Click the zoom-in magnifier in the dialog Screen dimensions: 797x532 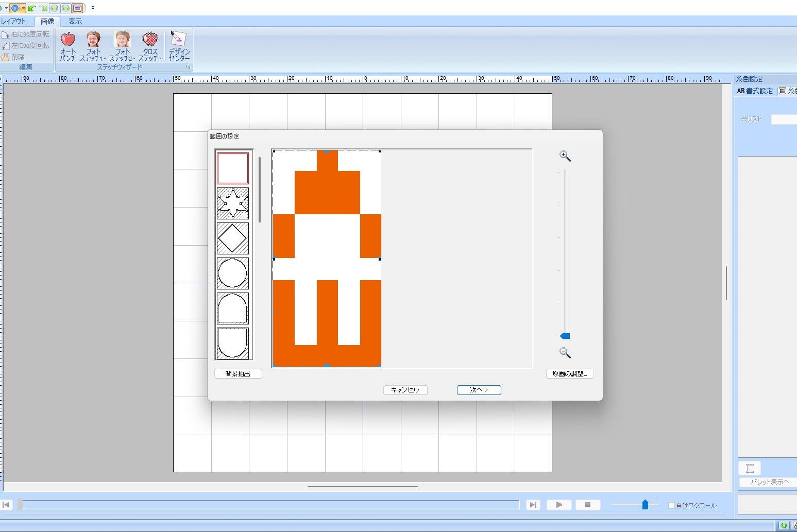[x=565, y=156]
